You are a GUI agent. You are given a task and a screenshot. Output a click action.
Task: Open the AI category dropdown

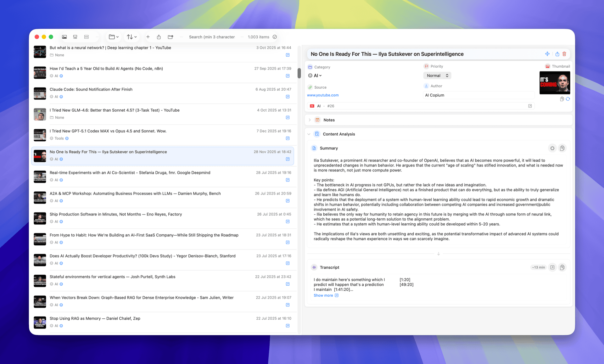(x=316, y=76)
